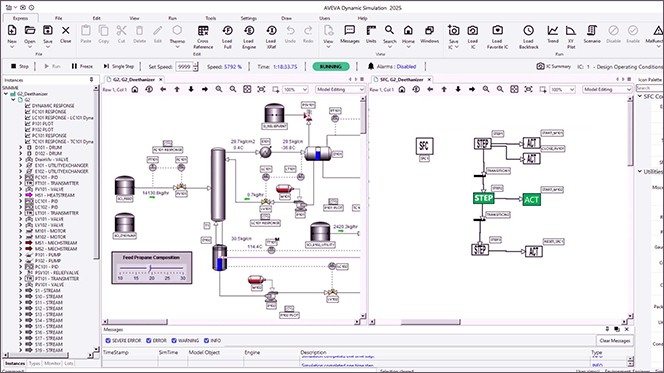Click the IC Summary camera icon

click(540, 66)
